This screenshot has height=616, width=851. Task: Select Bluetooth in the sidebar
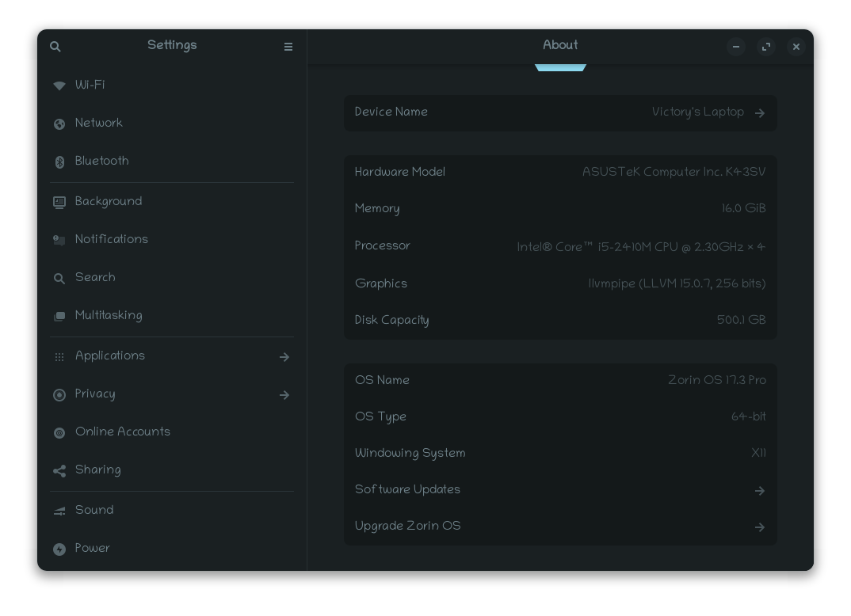coord(171,162)
